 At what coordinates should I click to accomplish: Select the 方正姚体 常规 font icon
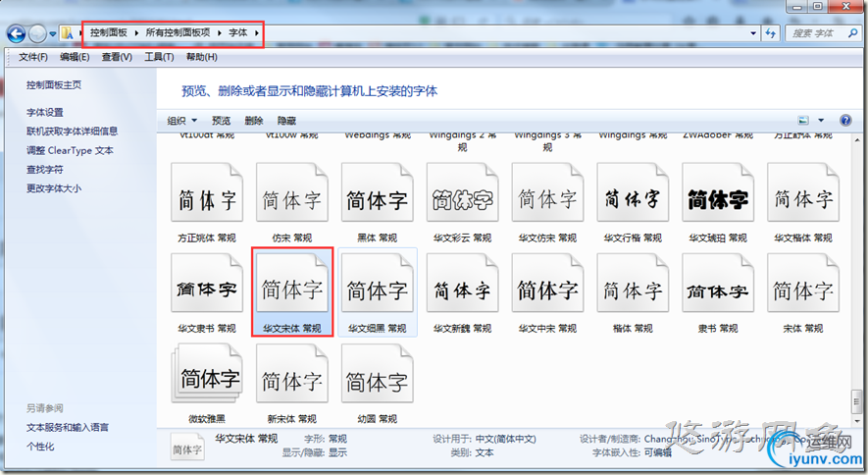pos(207,192)
